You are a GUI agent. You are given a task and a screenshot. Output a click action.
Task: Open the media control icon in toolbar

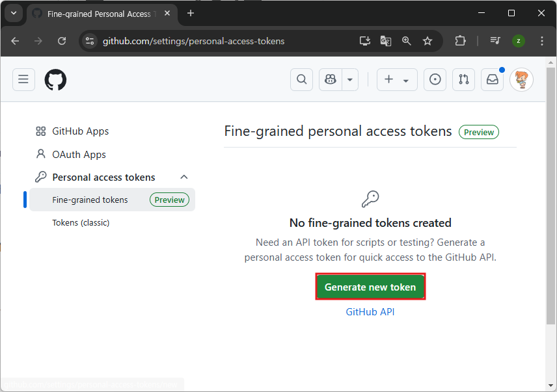tap(495, 41)
